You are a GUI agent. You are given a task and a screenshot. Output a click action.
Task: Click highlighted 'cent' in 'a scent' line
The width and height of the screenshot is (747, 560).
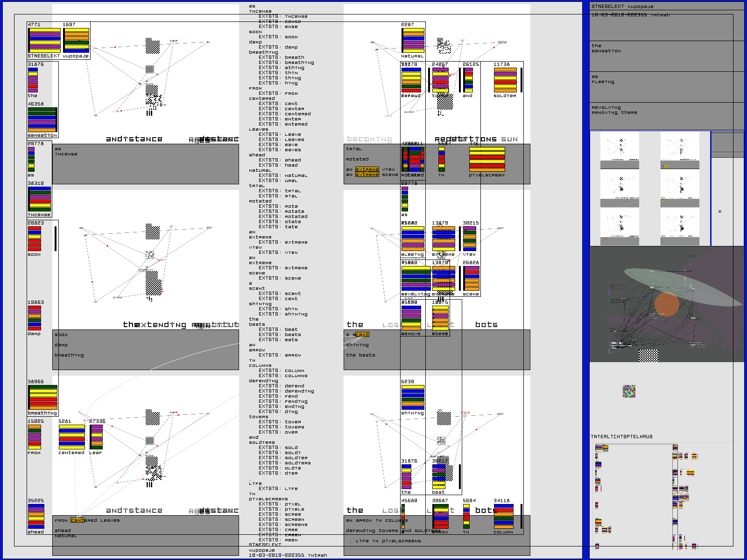[361, 335]
